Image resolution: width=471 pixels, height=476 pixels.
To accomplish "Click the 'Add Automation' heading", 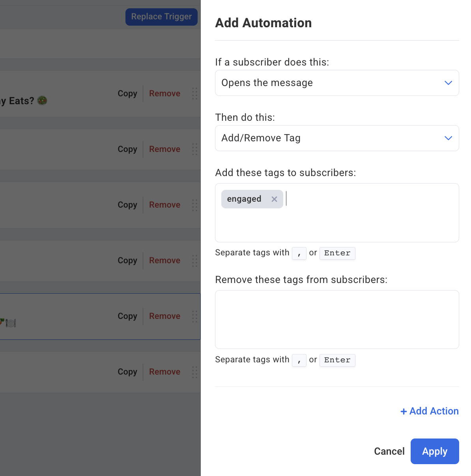I will (264, 23).
